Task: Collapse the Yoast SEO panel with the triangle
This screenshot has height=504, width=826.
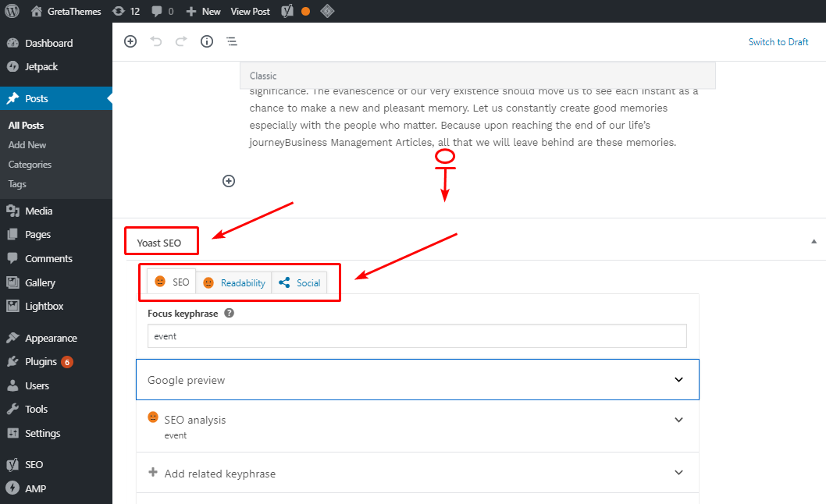Action: click(814, 242)
